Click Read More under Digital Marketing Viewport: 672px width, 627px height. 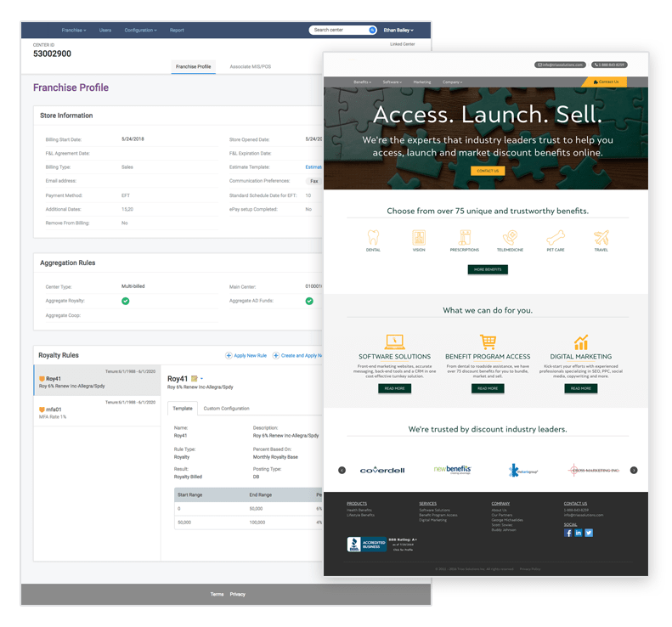581,388
